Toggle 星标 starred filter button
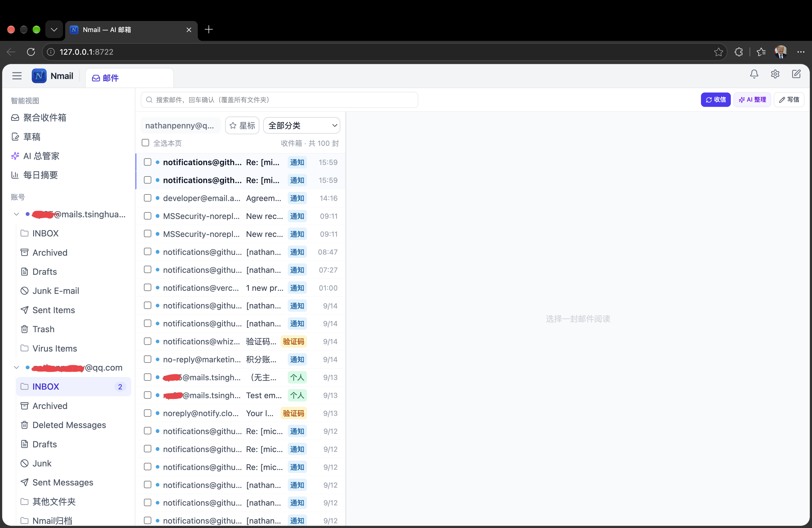The width and height of the screenshot is (812, 528). point(242,126)
